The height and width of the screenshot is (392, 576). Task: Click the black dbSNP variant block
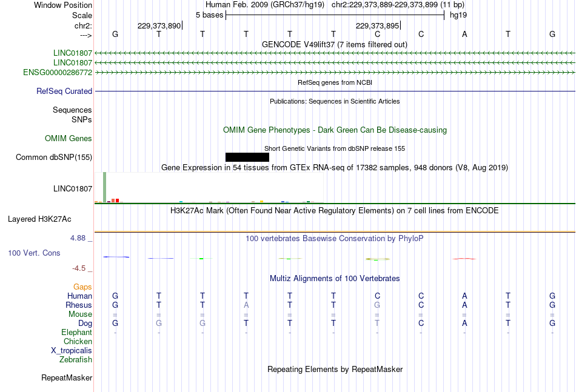point(247,157)
